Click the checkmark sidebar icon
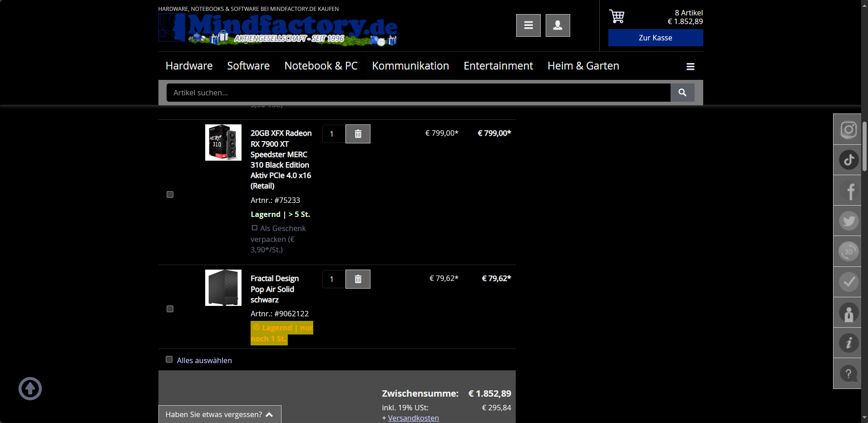The height and width of the screenshot is (423, 868). point(848,282)
